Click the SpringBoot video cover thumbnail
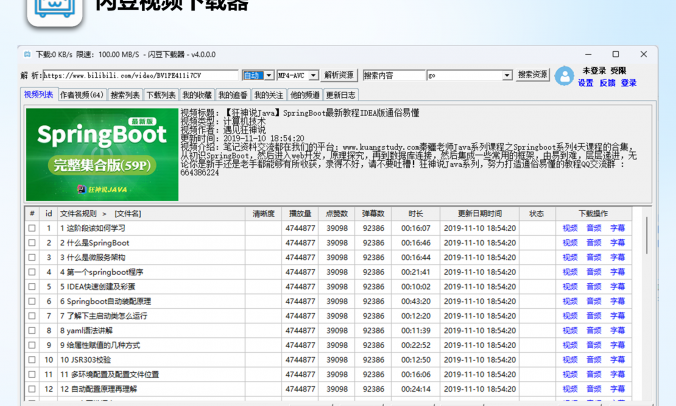 101,154
